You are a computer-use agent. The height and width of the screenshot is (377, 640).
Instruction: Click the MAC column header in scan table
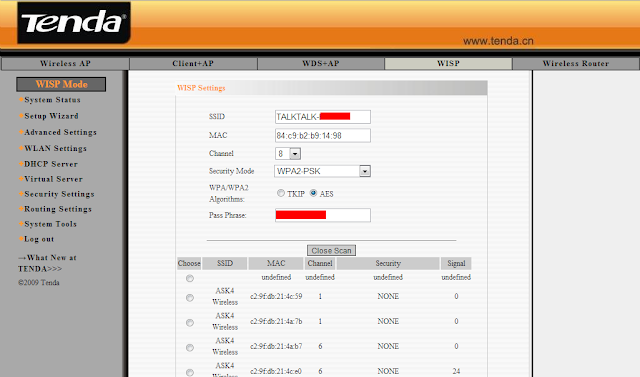tap(276, 264)
